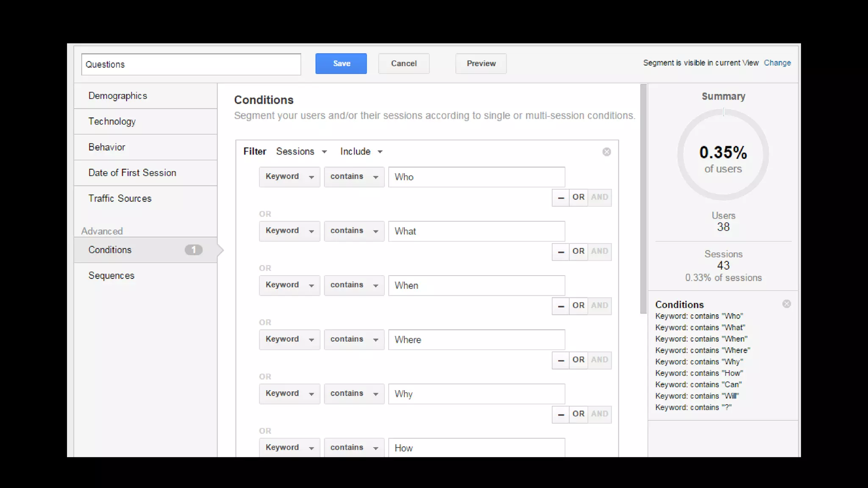The height and width of the screenshot is (488, 868).
Task: Open the Demographics section
Action: [118, 96]
